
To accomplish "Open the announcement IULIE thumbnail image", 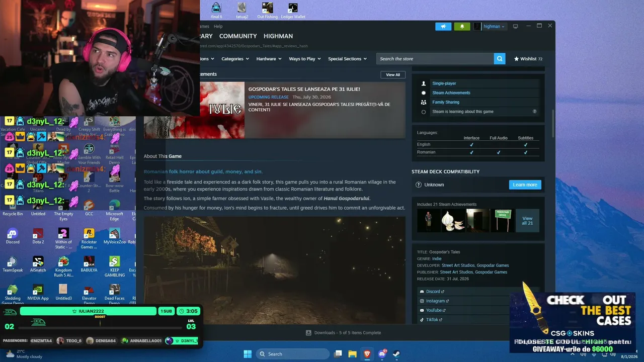I will pos(222,110).
